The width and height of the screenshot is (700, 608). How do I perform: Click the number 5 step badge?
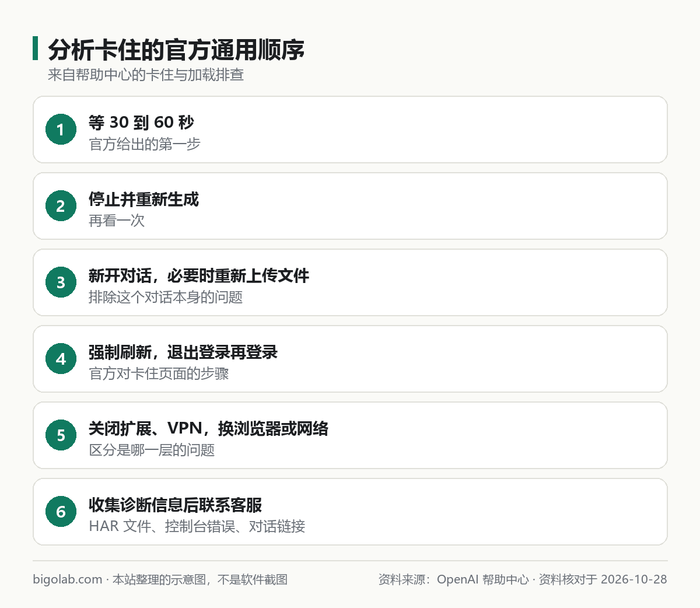(x=61, y=435)
